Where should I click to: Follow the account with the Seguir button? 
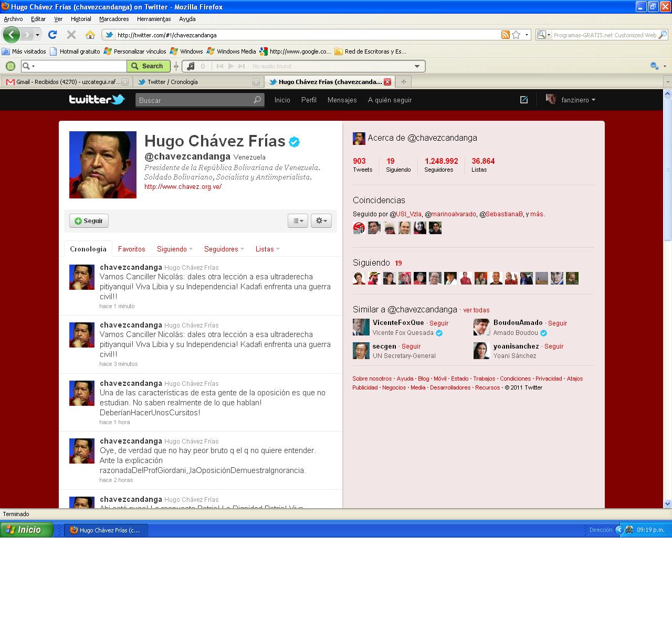(x=89, y=221)
